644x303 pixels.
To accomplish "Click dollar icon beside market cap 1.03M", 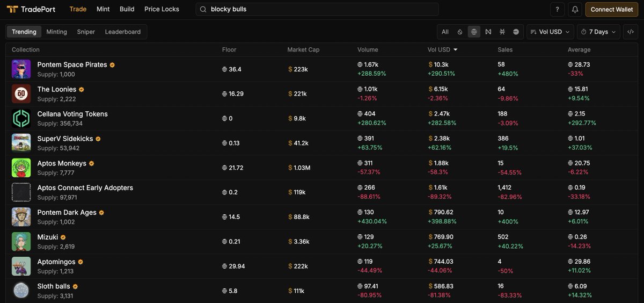I will coord(290,168).
